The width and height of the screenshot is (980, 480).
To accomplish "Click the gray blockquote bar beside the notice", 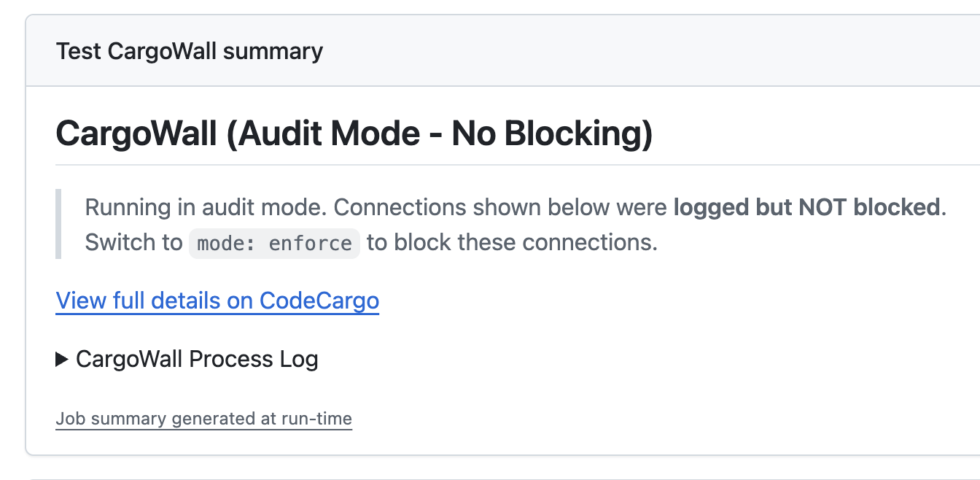I will click(58, 225).
